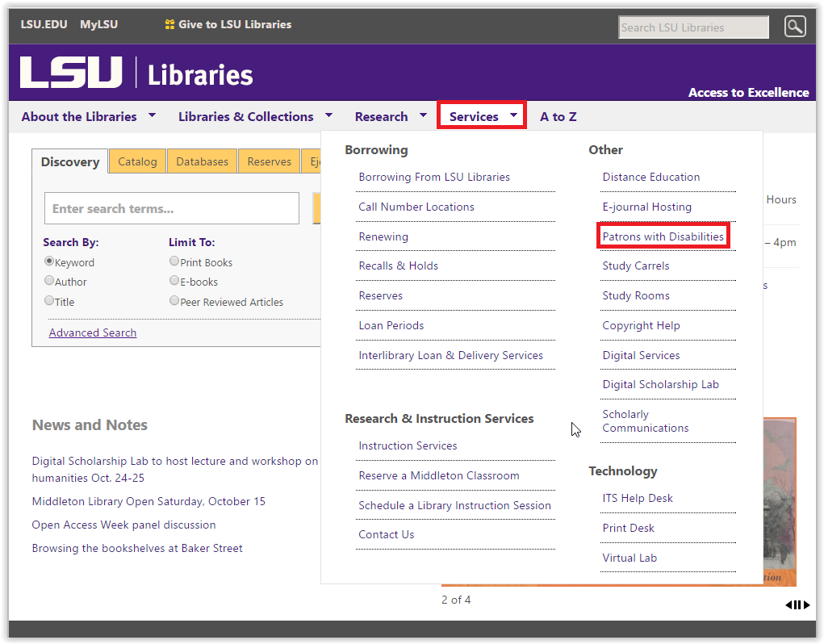The width and height of the screenshot is (824, 644).
Task: Limit search to Peer Reviewed Articles
Action: point(174,300)
